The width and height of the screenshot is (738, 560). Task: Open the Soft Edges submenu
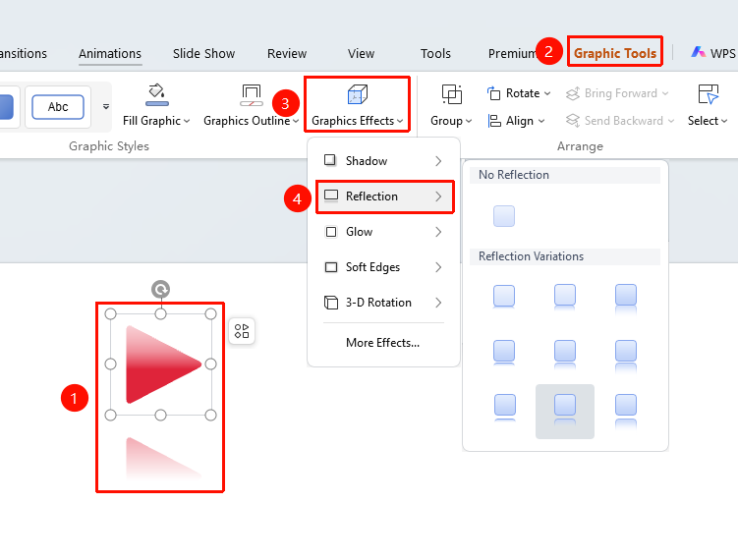click(383, 267)
